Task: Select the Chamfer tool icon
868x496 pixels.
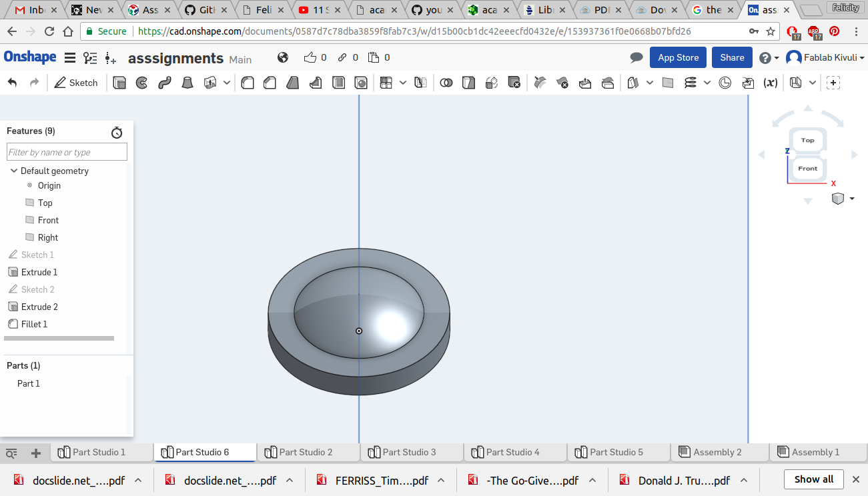Action: click(x=270, y=83)
